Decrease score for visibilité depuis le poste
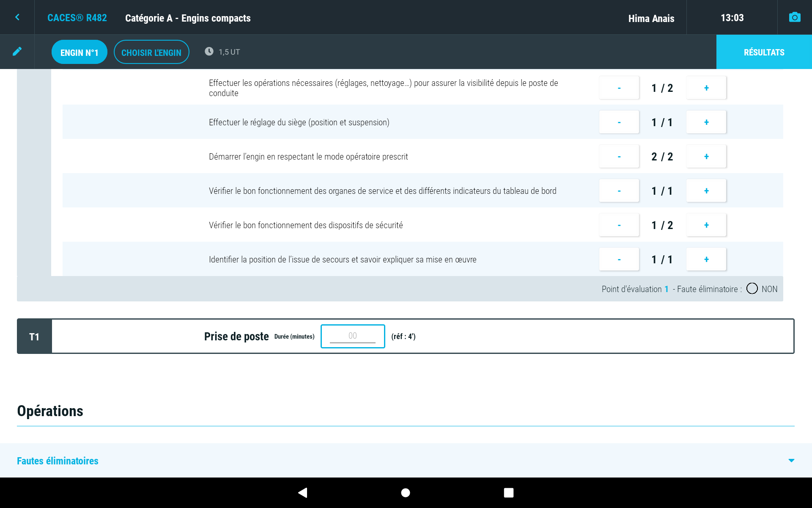The image size is (812, 508). 619,88
